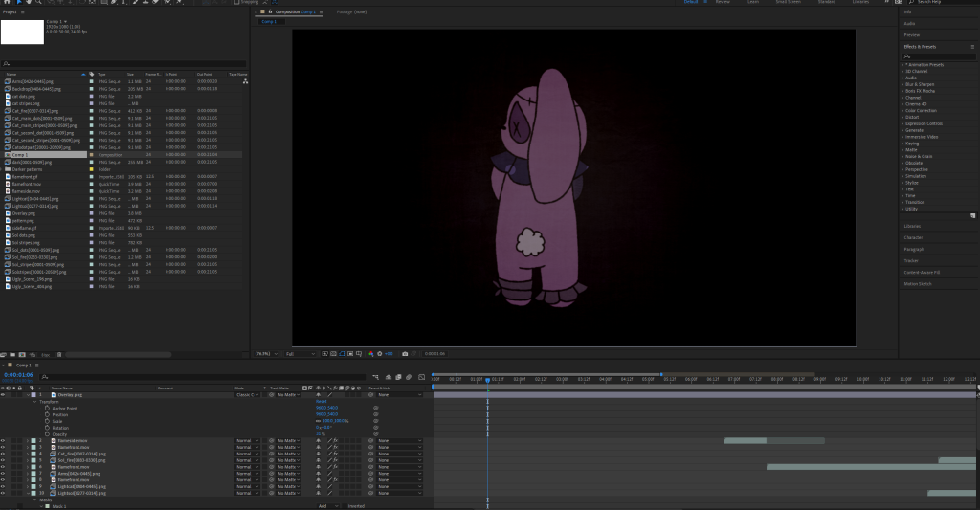Toggle mask and shape path visibility

click(342, 354)
